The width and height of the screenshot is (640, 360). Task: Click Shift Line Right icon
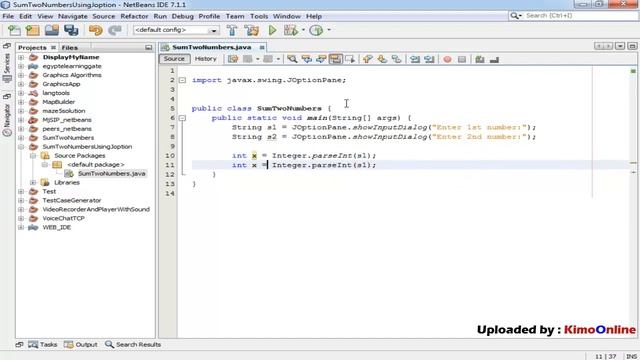point(429,59)
